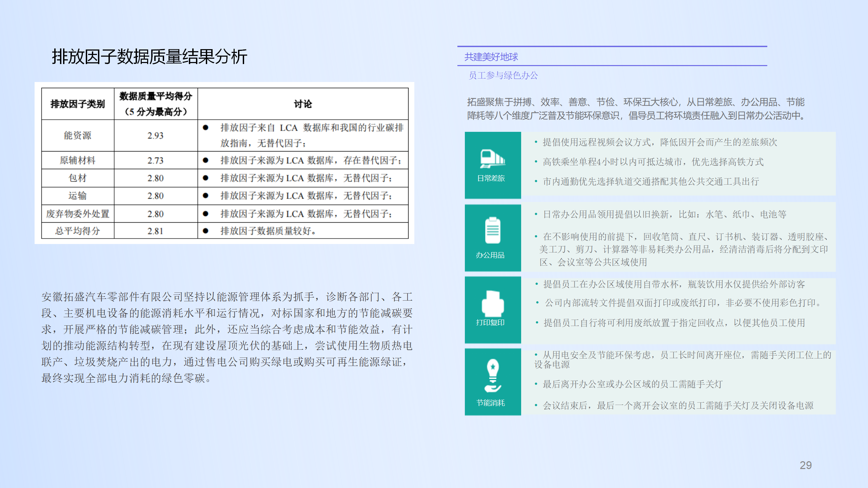Screen dimensions: 868x488
Task: Click the 包材 row label
Action: [x=78, y=178]
